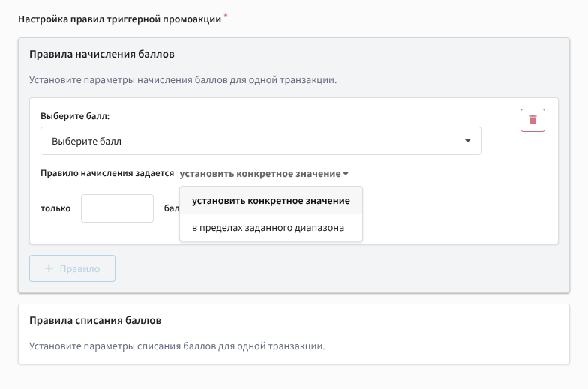This screenshot has height=389, width=588.
Task: Click caret beside установить конкретное значение toggle
Action: [346, 174]
